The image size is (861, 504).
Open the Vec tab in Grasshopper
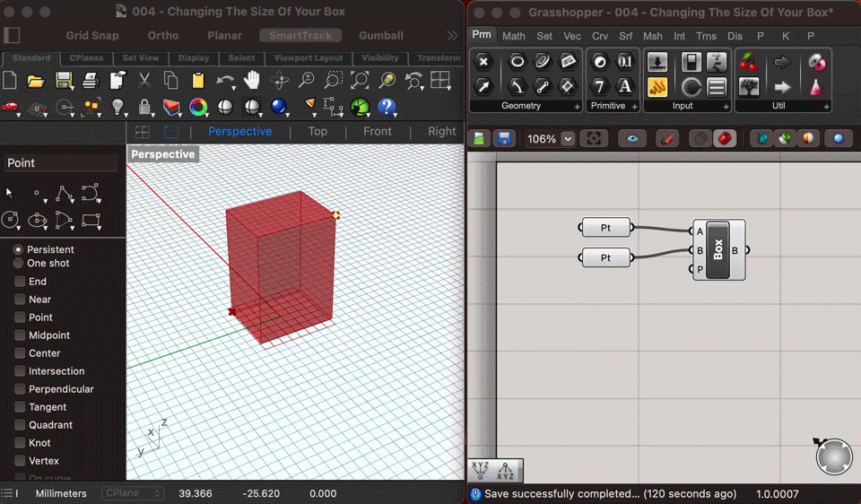click(571, 36)
